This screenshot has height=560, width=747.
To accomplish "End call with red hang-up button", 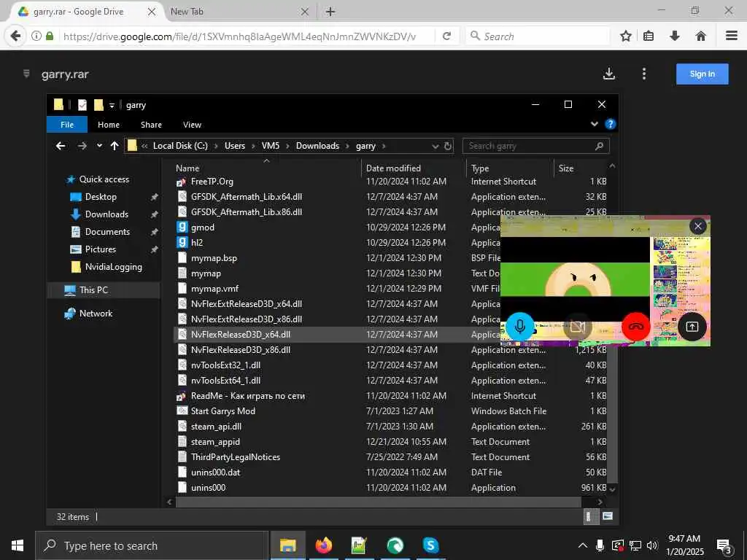I will (x=635, y=327).
